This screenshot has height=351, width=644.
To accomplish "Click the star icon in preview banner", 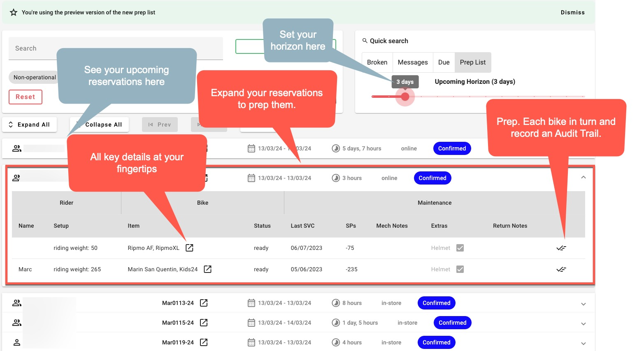I will pyautogui.click(x=14, y=12).
